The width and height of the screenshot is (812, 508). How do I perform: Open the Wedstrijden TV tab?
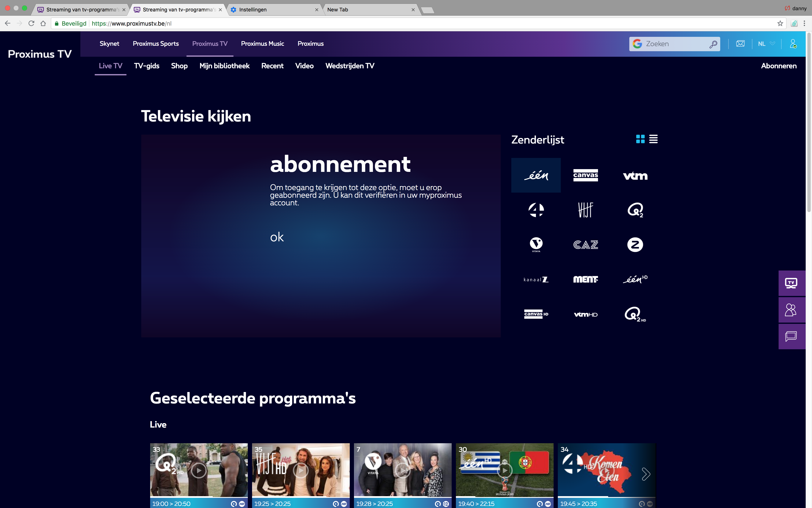click(x=350, y=66)
